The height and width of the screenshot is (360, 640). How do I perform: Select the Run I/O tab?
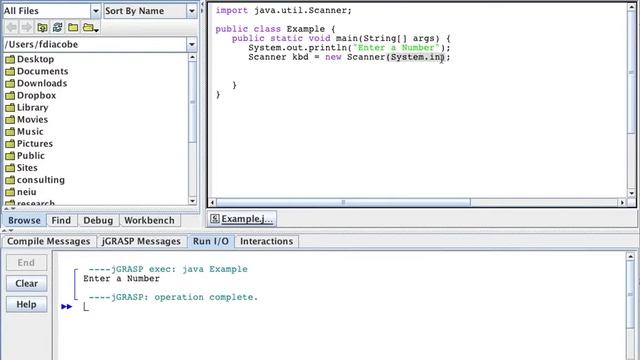(211, 241)
